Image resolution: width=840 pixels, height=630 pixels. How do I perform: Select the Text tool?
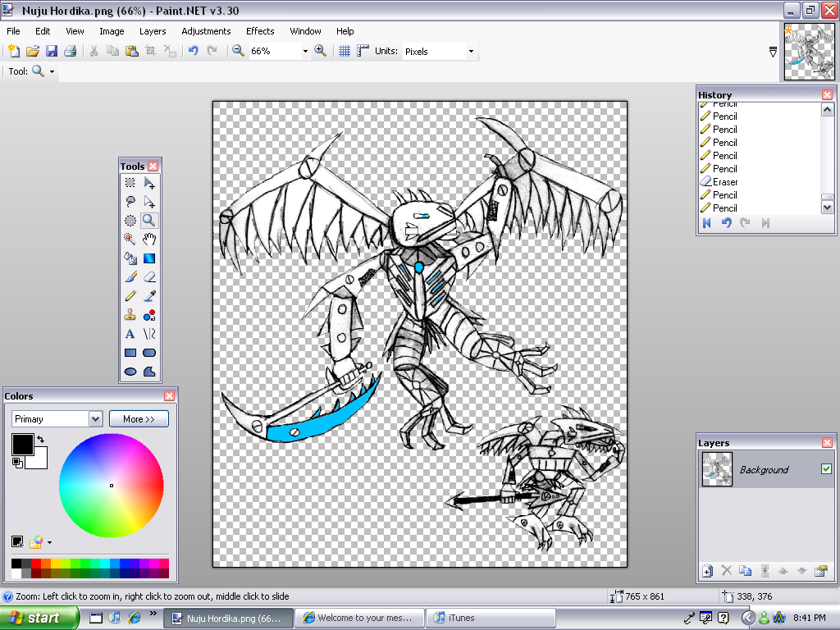click(130, 334)
